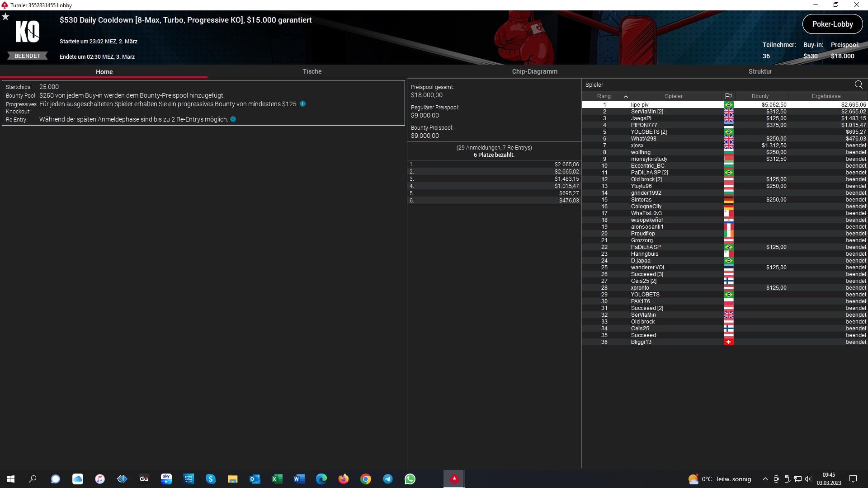Screen dimensions: 868x488
Task: Show hidden system tray icons
Action: (765, 479)
